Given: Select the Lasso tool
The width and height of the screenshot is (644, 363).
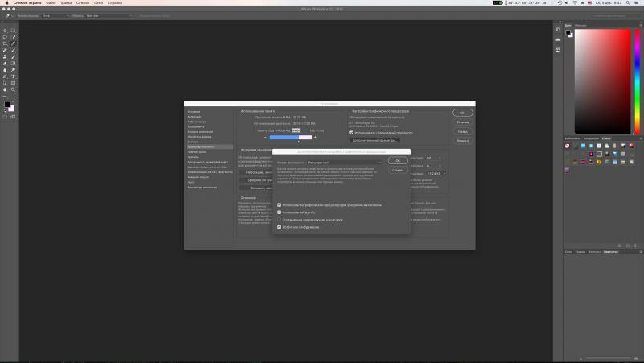Looking at the screenshot, I should point(5,37).
